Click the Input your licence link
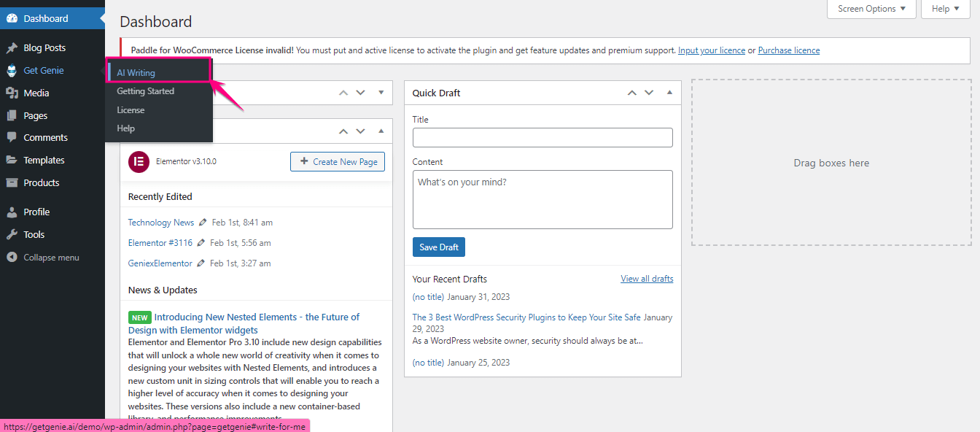The image size is (980, 432). [712, 50]
